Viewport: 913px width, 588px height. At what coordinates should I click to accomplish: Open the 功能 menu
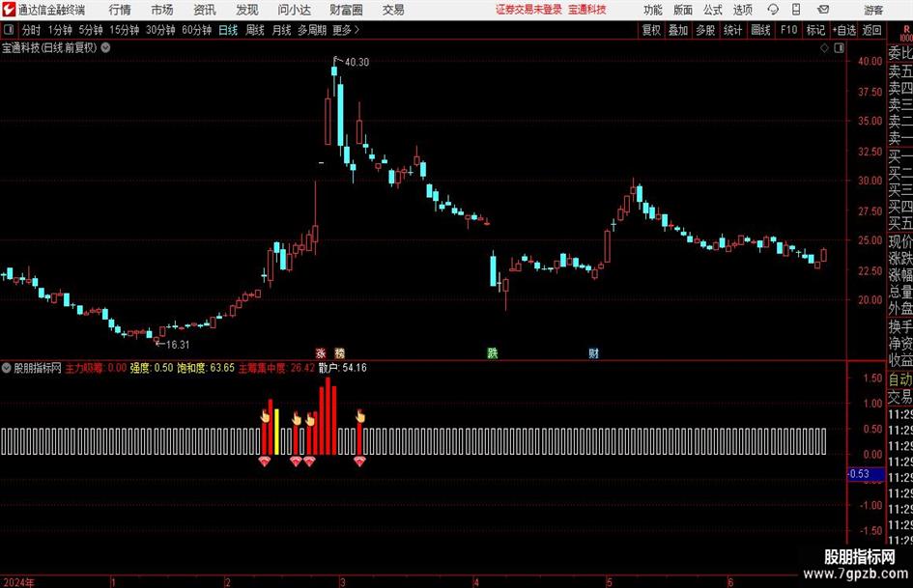653,10
